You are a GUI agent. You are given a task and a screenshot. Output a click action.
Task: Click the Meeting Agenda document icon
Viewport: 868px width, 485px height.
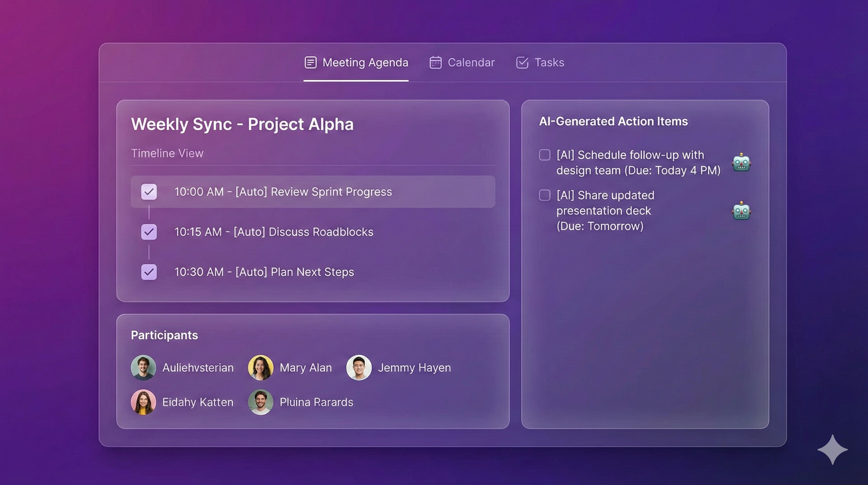(310, 63)
